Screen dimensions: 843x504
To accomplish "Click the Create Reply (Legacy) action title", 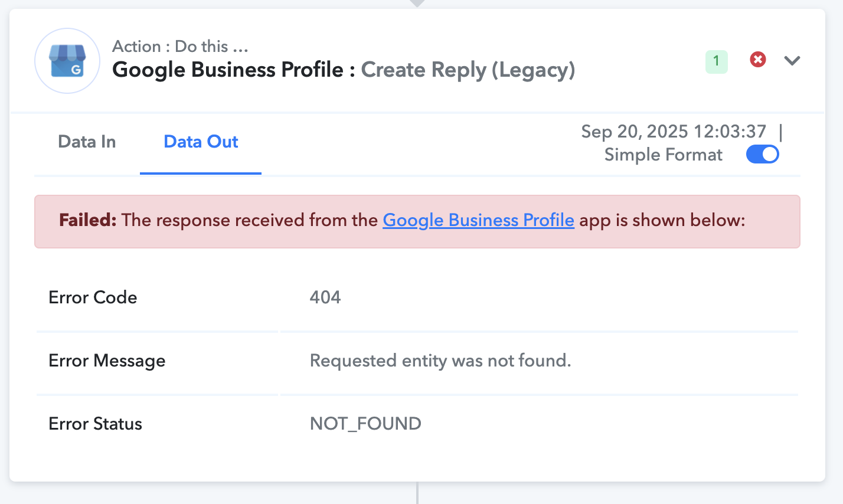I will click(468, 70).
